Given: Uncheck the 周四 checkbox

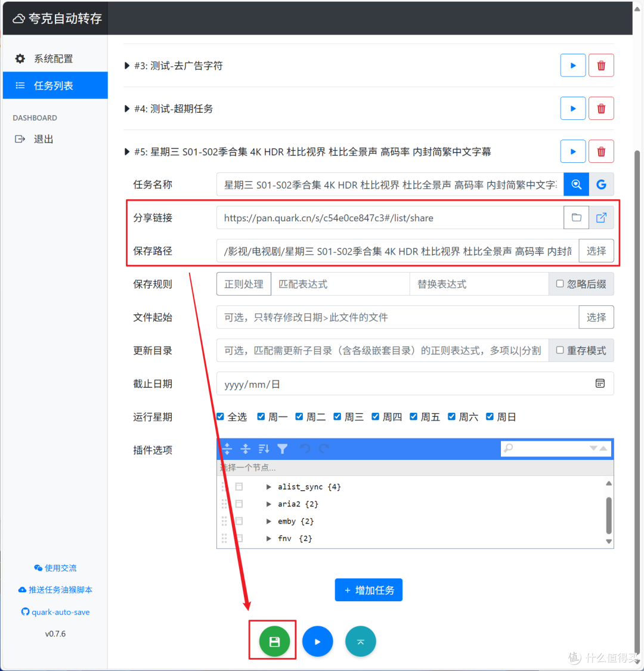Looking at the screenshot, I should pyautogui.click(x=375, y=416).
